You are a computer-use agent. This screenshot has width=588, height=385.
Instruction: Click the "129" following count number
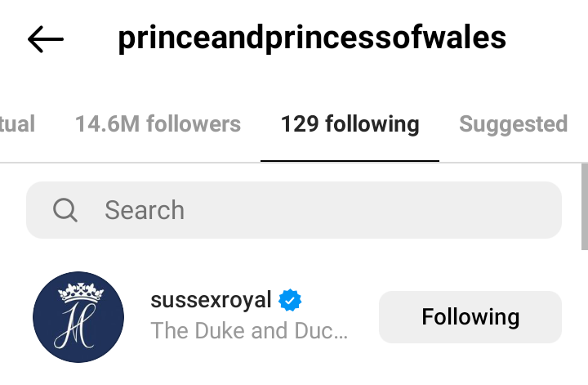(300, 124)
